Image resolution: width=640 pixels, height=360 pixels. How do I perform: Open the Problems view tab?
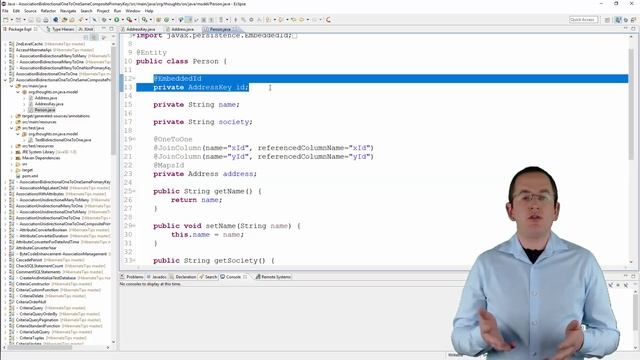(x=132, y=277)
